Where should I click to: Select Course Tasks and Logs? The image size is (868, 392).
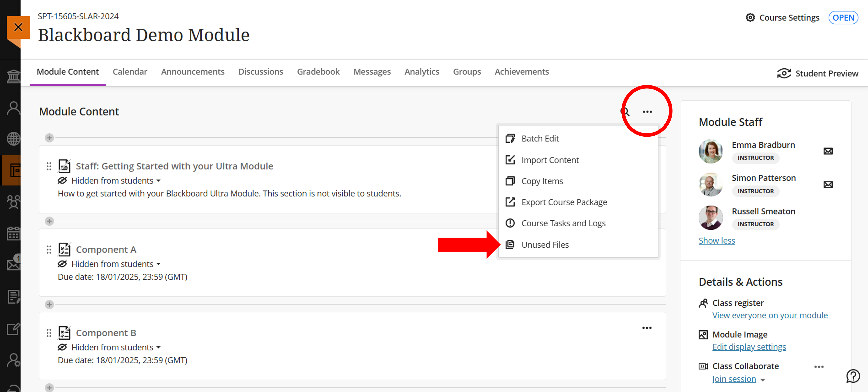(578, 223)
